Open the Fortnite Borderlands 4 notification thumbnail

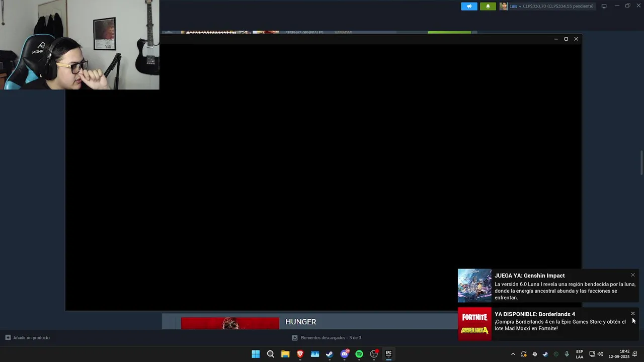(x=474, y=324)
